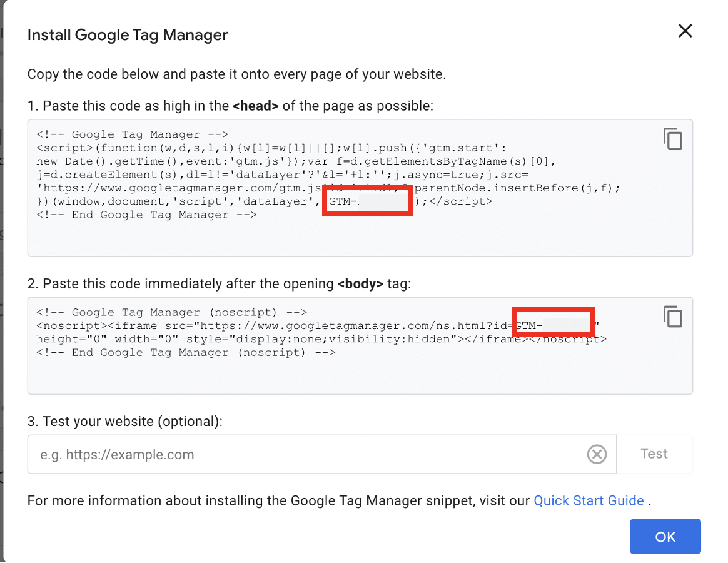Click the Test button
The width and height of the screenshot is (728, 563).
(654, 454)
